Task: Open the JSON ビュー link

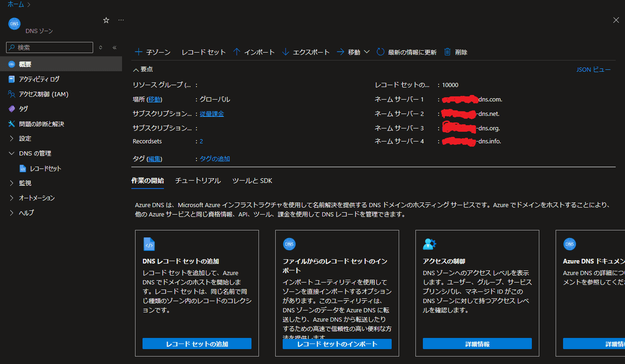Action: coord(593,69)
